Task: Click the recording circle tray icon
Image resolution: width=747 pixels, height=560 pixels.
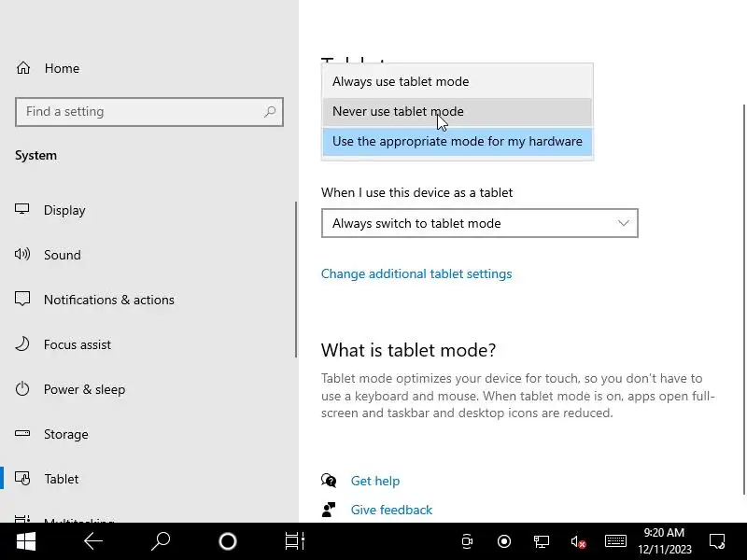Action: tap(504, 541)
